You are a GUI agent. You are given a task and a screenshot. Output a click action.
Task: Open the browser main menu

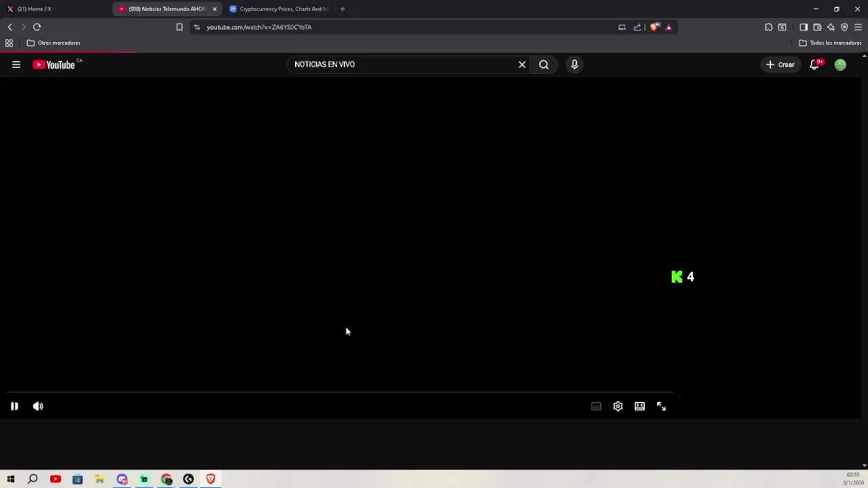tap(858, 27)
